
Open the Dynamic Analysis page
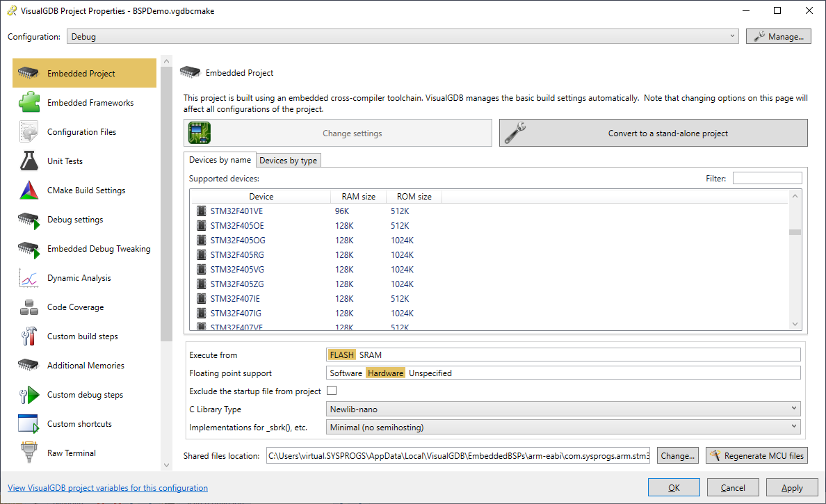tap(84, 278)
